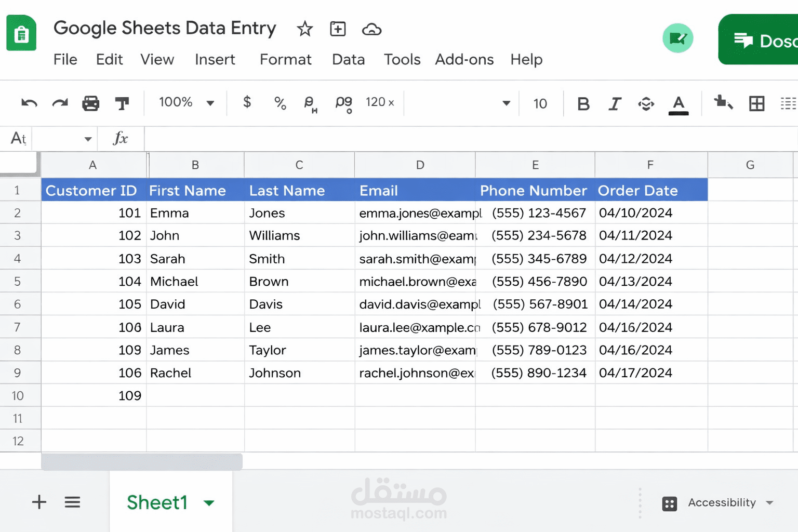The width and height of the screenshot is (798, 532).
Task: Open the Sheet1 tab options arrow
Action: pyautogui.click(x=209, y=503)
